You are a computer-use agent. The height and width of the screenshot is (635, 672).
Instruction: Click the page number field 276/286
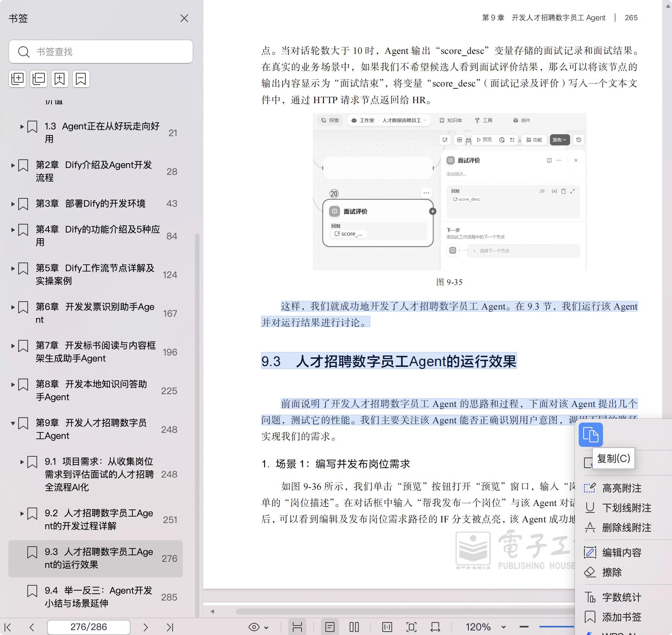coord(88,627)
